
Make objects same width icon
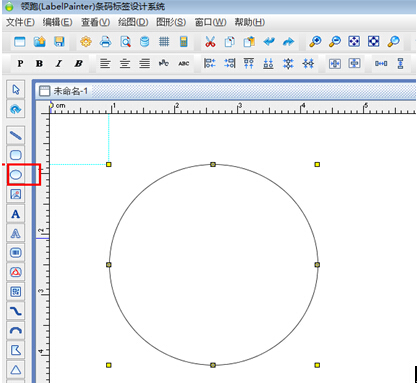click(x=381, y=63)
